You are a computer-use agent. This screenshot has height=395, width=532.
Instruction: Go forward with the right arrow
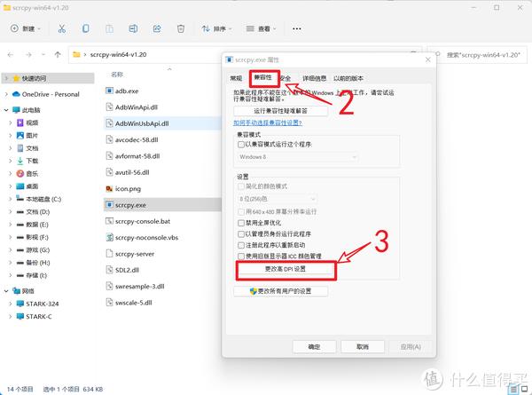click(28, 55)
